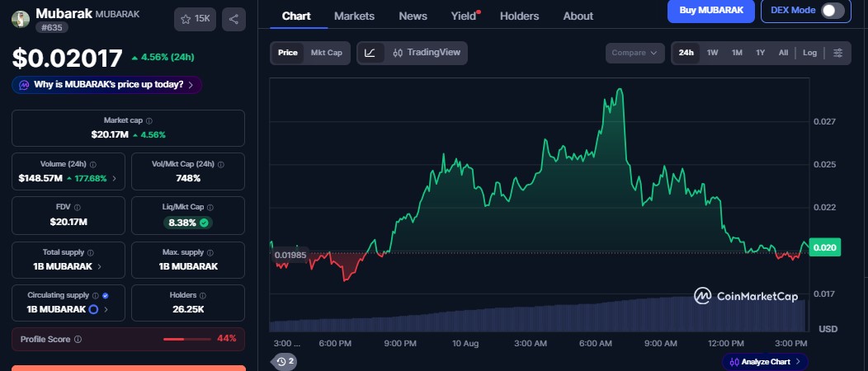This screenshot has width=868, height=371.
Task: Click the Mubarak coin avatar
Action: (x=21, y=19)
